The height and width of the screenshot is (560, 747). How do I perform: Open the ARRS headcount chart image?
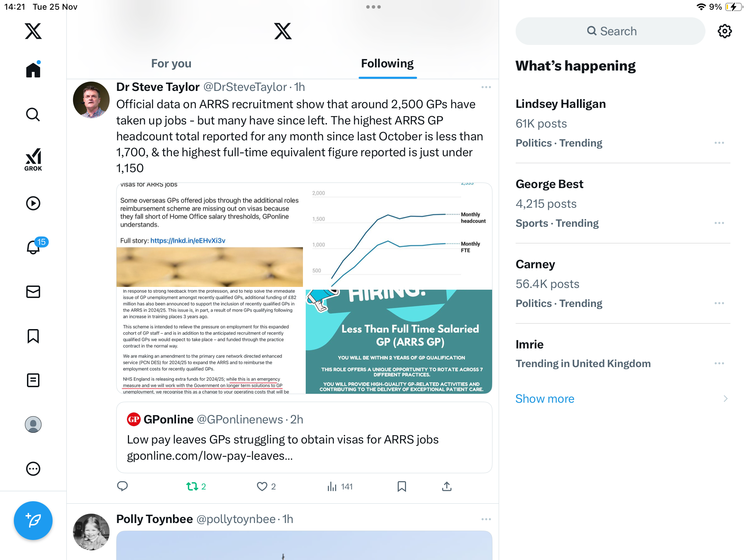[x=399, y=235]
